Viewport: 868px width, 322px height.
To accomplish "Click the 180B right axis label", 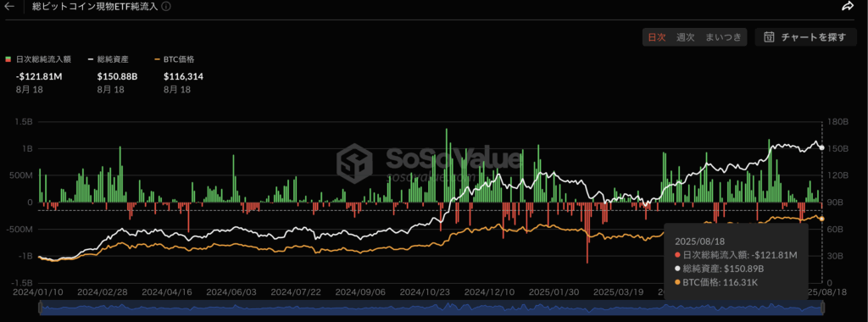I will [837, 122].
